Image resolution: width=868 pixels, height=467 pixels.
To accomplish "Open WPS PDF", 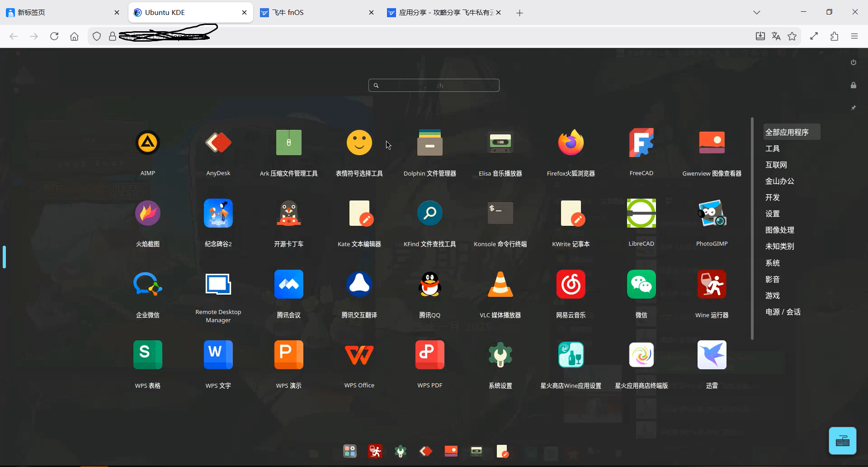I will click(430, 355).
